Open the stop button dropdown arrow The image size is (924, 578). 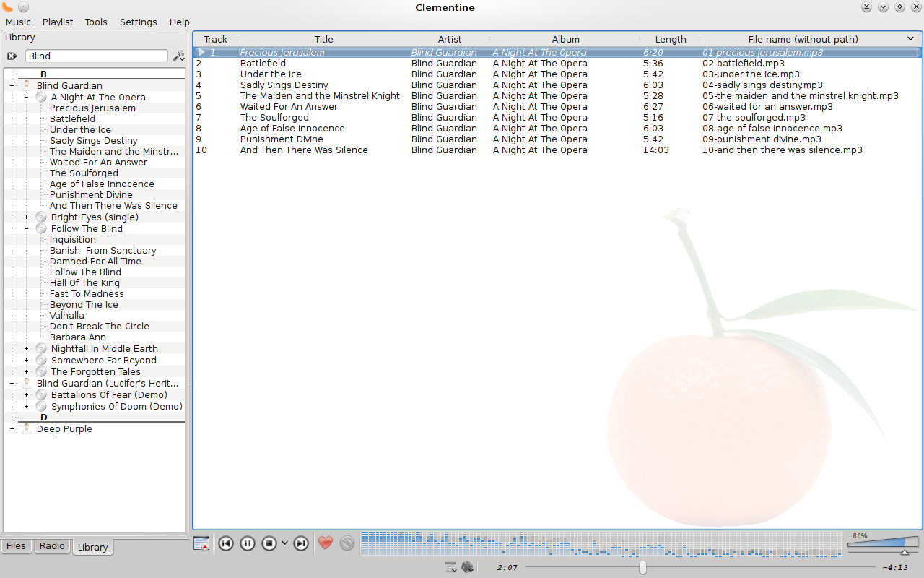click(x=284, y=543)
